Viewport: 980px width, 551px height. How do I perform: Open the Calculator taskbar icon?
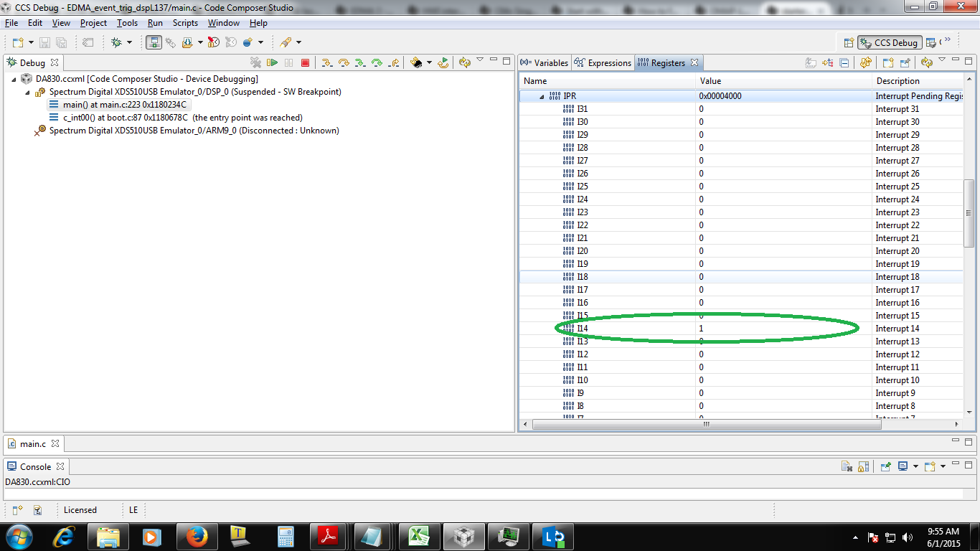point(286,537)
